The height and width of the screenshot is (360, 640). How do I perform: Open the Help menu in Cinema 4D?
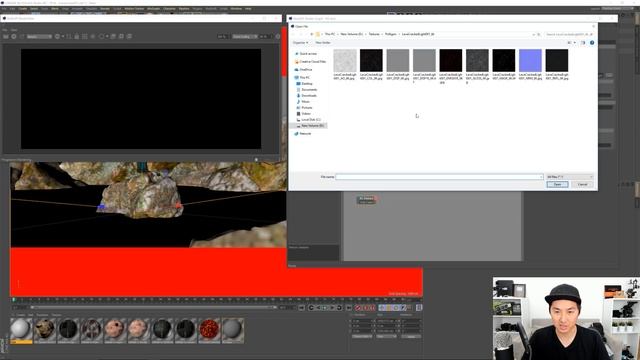pos(248,9)
